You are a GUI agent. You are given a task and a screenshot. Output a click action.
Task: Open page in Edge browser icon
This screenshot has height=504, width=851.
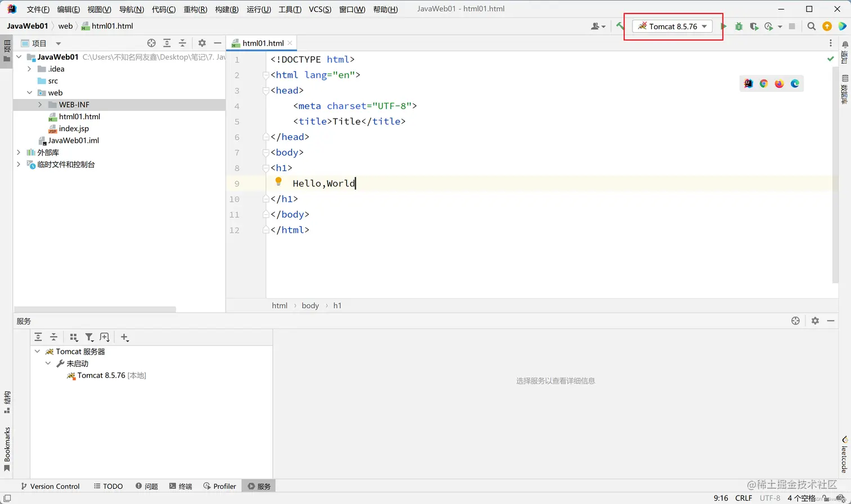[x=795, y=83]
